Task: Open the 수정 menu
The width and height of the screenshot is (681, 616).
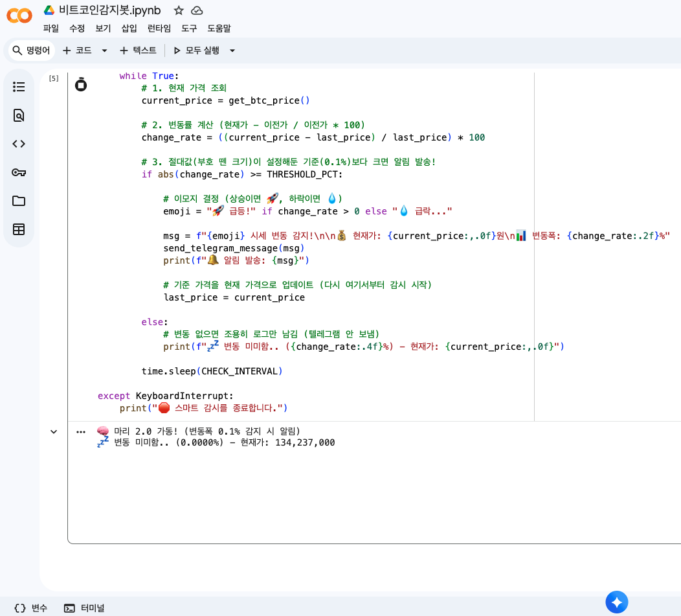Action: [x=77, y=29]
